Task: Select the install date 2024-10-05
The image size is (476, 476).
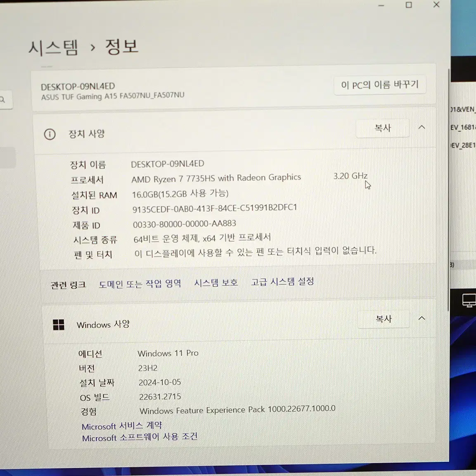Action: pos(160,382)
